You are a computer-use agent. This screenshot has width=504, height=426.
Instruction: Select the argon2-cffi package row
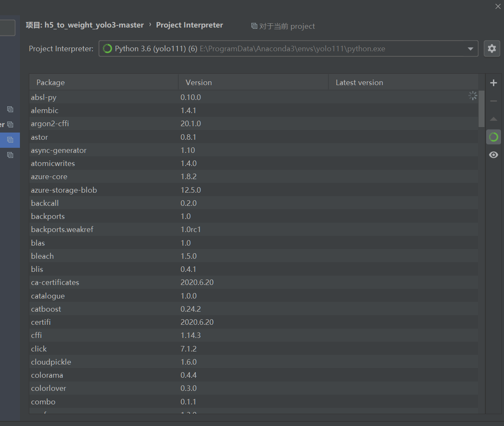point(253,124)
